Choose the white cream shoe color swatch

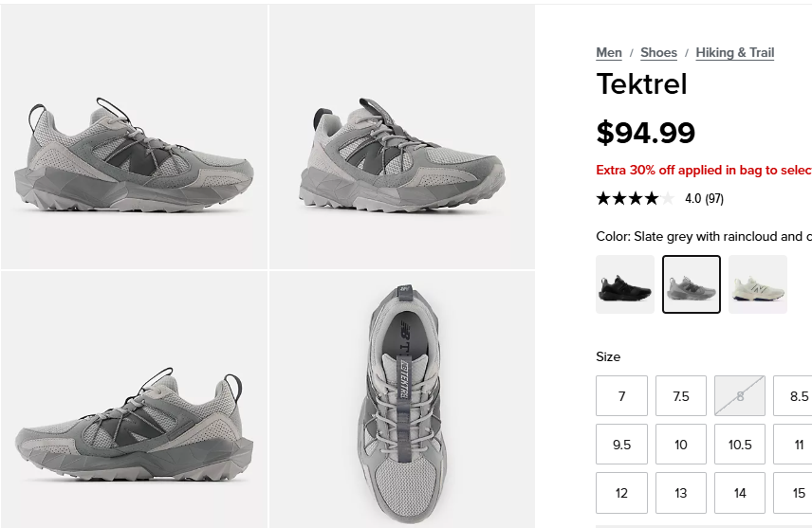pyautogui.click(x=758, y=284)
